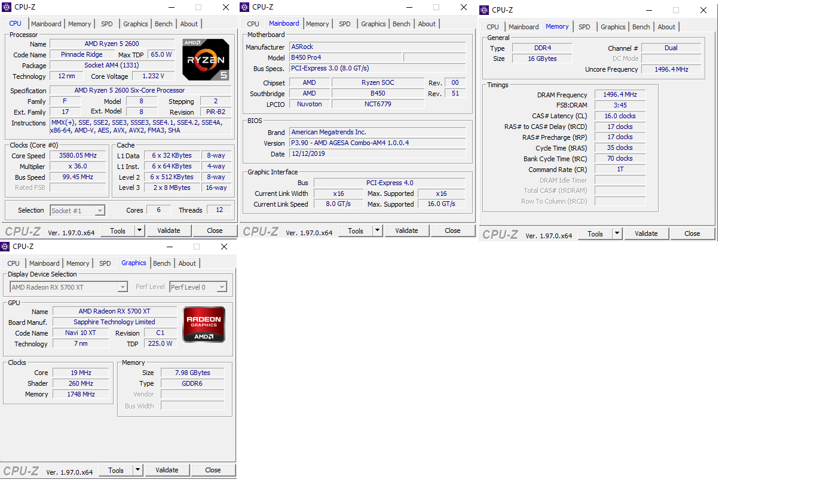Click Validate in the Graphics window
The height and width of the screenshot is (504, 820).
pyautogui.click(x=167, y=470)
